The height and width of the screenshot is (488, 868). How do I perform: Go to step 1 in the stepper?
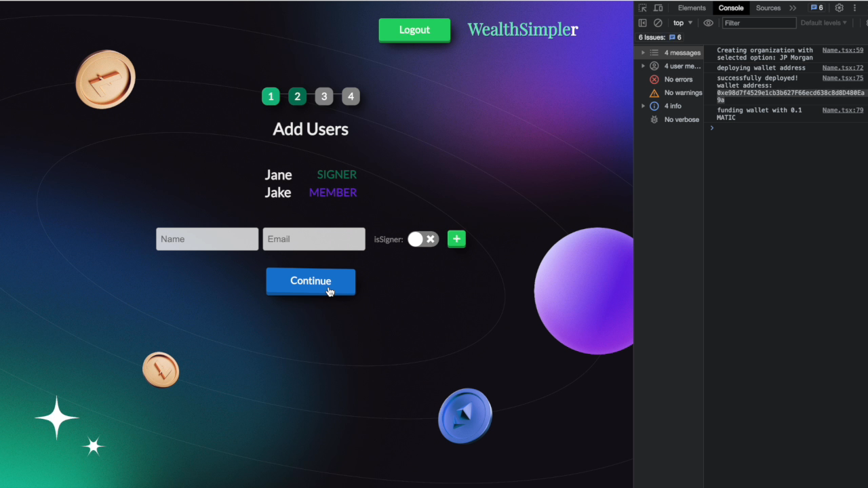coord(271,96)
